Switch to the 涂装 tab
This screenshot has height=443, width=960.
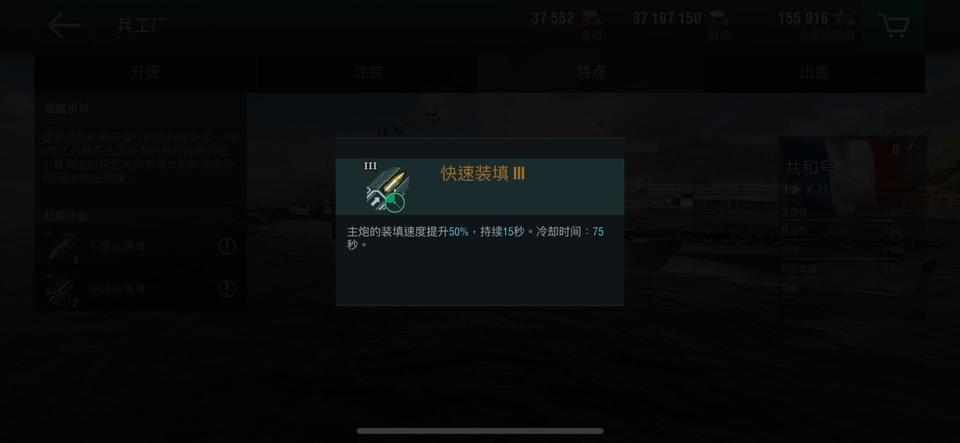click(368, 73)
